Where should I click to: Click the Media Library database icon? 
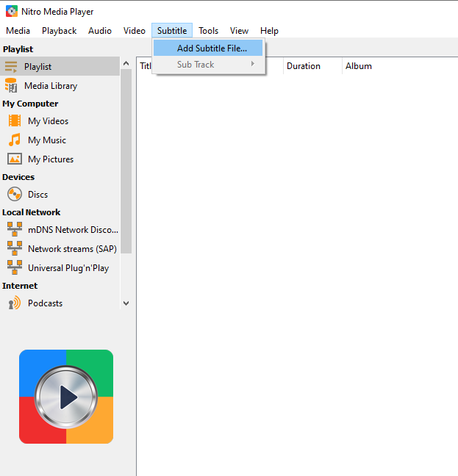pyautogui.click(x=11, y=86)
